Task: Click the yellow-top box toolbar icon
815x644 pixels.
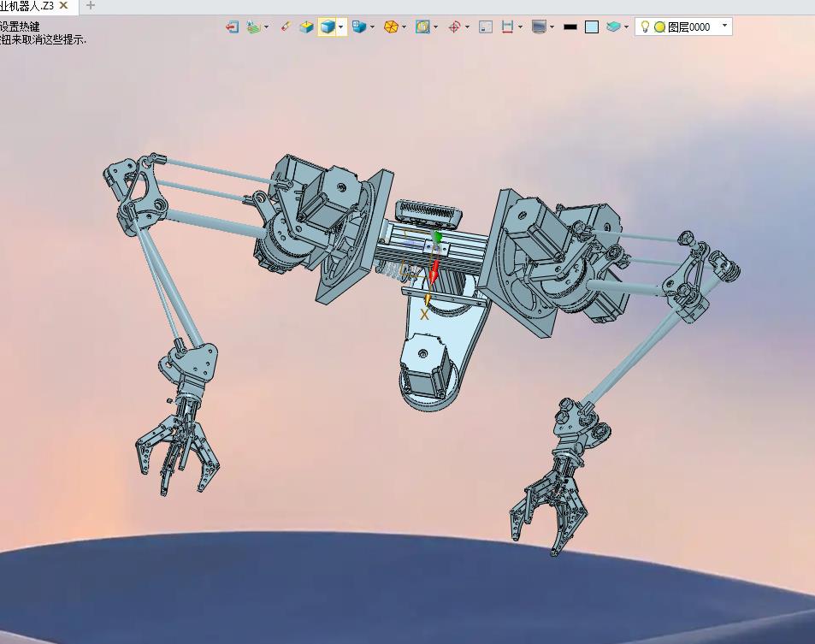Action: pos(306,27)
